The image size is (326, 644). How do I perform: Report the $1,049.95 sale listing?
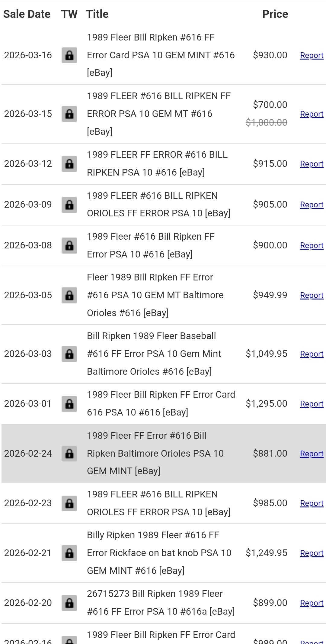pos(312,354)
